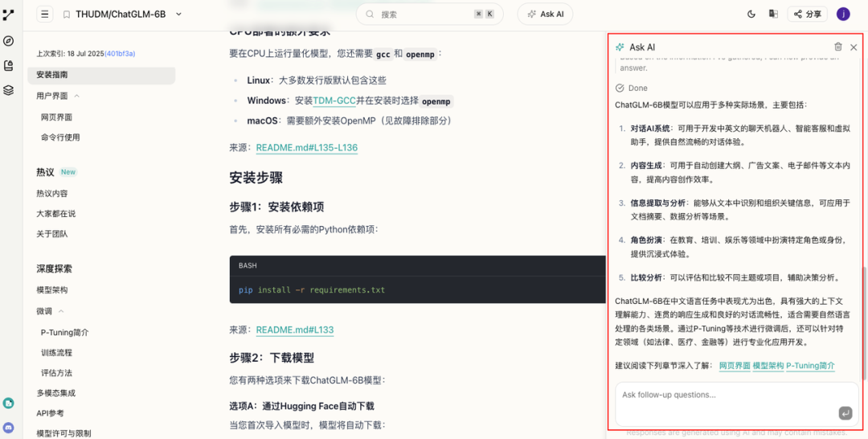Send the follow-up with the enter arrow button
Image resolution: width=868 pixels, height=439 pixels.
tap(845, 413)
